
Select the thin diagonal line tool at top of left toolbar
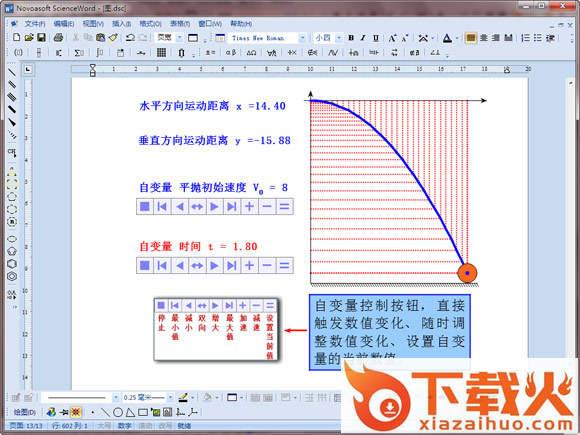[12, 72]
